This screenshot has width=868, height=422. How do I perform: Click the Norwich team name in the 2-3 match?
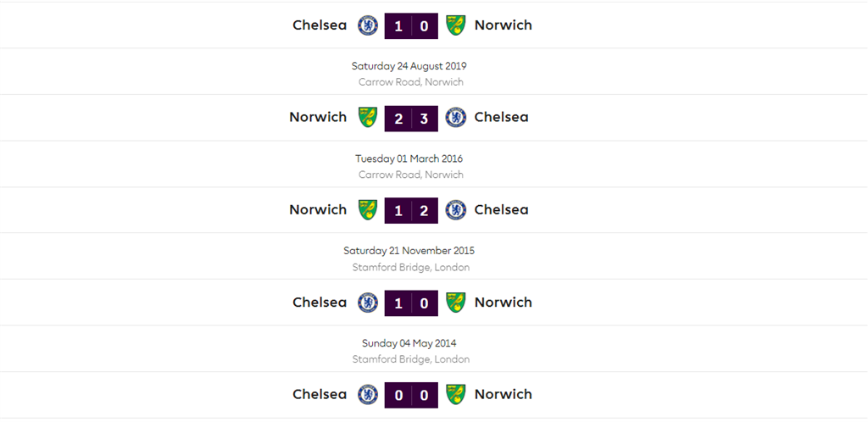point(318,118)
